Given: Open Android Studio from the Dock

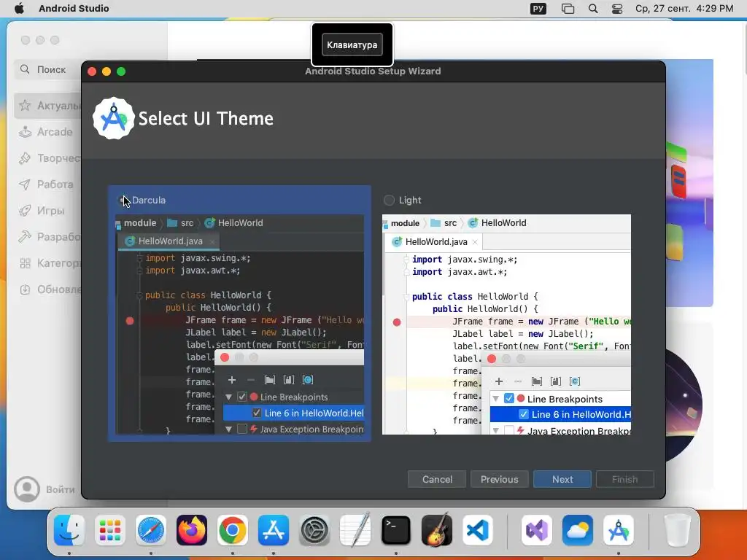Looking at the screenshot, I should [619, 530].
